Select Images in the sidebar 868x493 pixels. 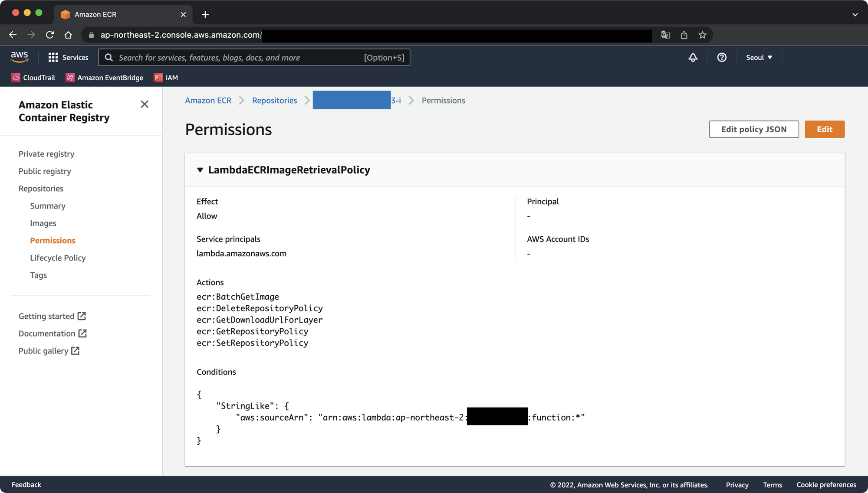(x=43, y=223)
